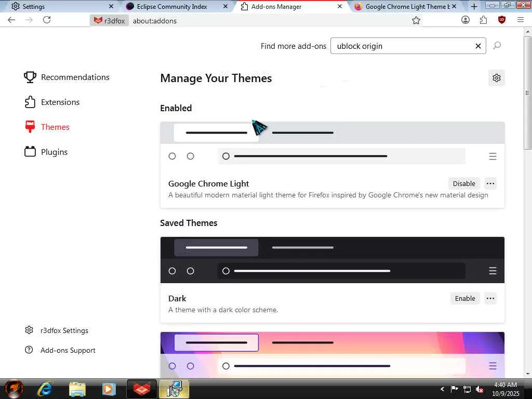Viewport: 532px width, 399px height.
Task: Open Add-ons Support link
Action: coord(60,350)
